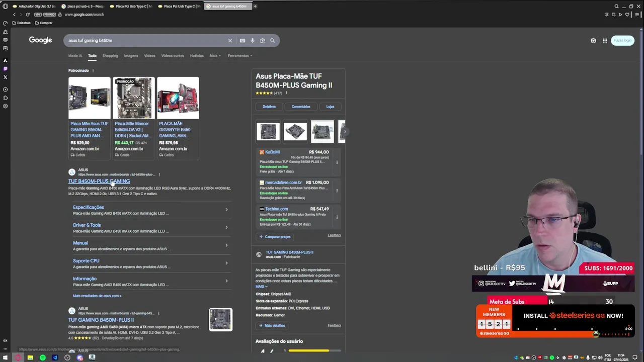Open a new browser tab
644x362 pixels.
point(255,6)
